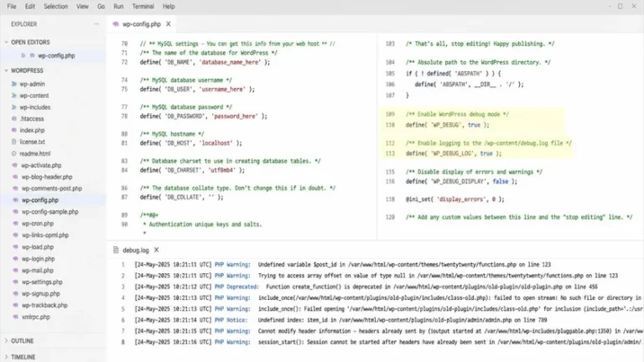
Task: Open the Selection menu
Action: tap(56, 7)
